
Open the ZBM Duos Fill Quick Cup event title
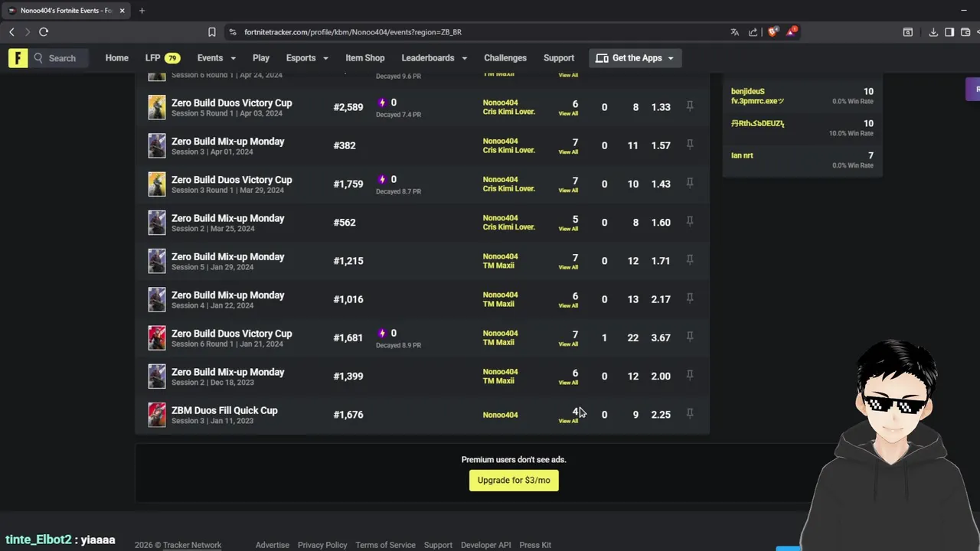pyautogui.click(x=224, y=410)
